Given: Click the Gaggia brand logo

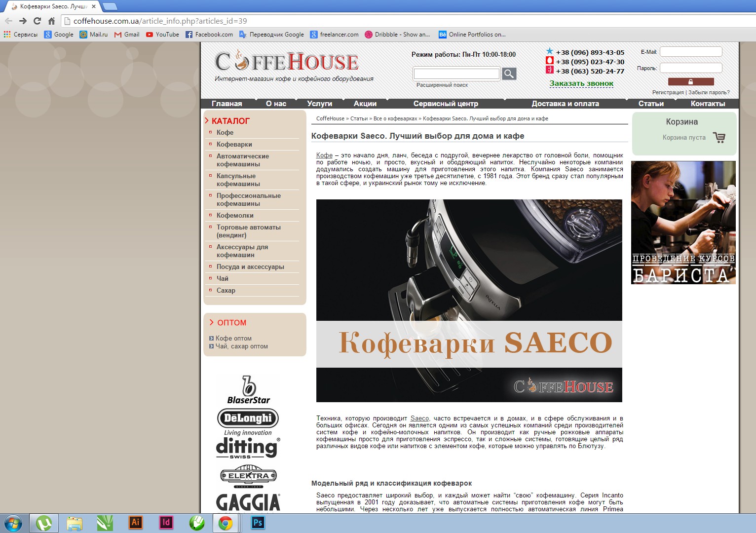Looking at the screenshot, I should pyautogui.click(x=248, y=502).
